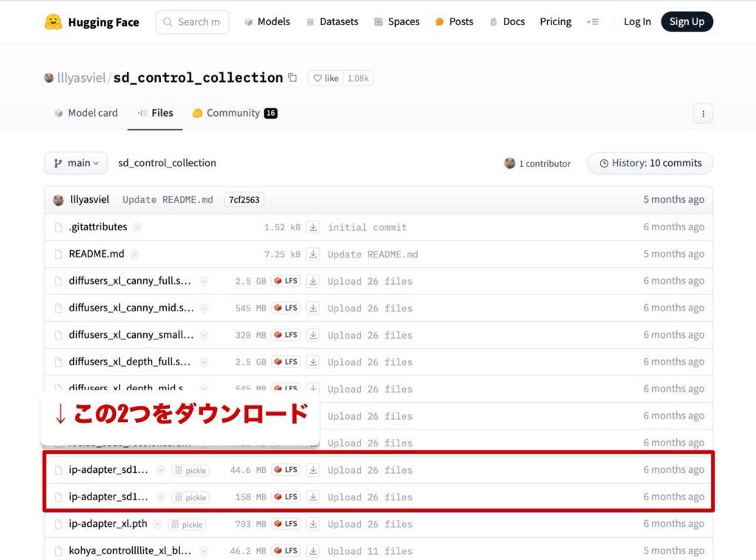Image resolution: width=756 pixels, height=560 pixels.
Task: Open commit hash 7cf2563
Action: (x=244, y=200)
